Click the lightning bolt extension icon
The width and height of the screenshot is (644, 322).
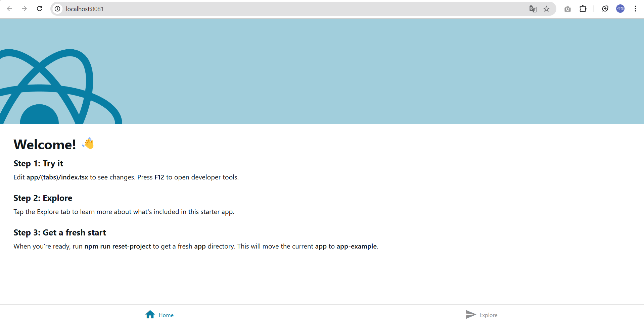point(605,9)
